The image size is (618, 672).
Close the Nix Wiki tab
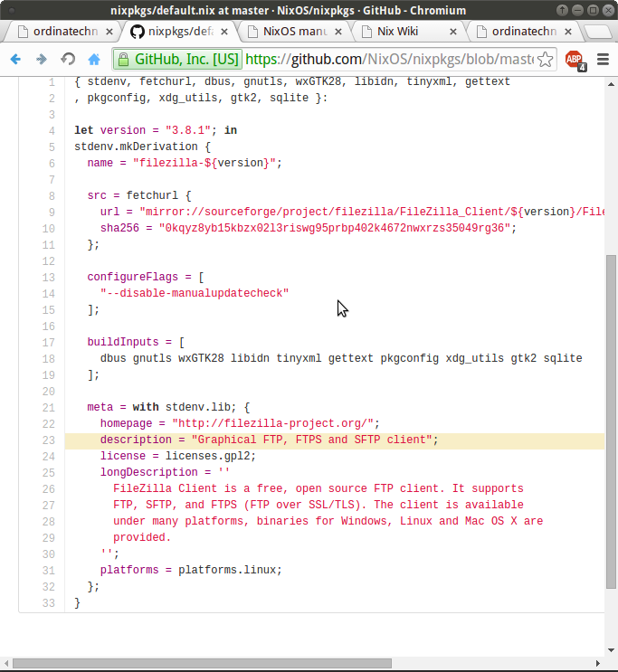pos(453,32)
